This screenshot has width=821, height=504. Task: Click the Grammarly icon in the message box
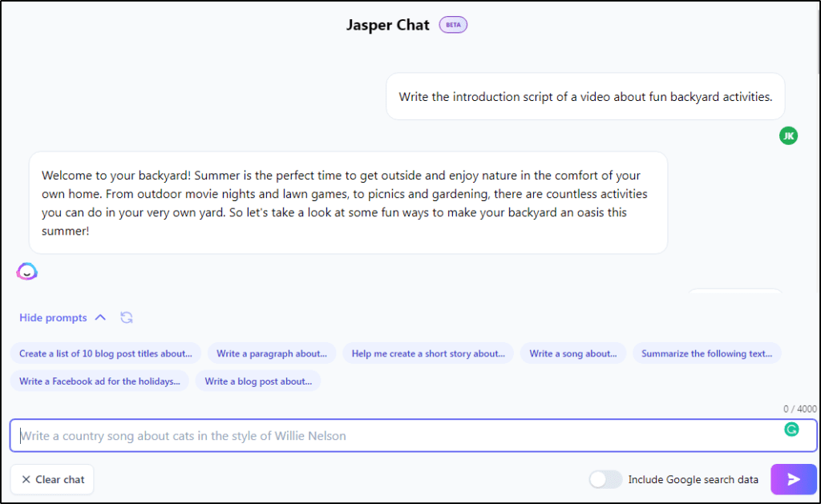tap(792, 429)
